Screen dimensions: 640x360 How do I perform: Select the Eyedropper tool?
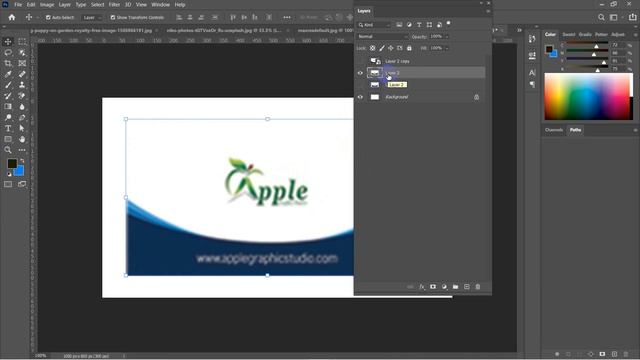tap(8, 74)
